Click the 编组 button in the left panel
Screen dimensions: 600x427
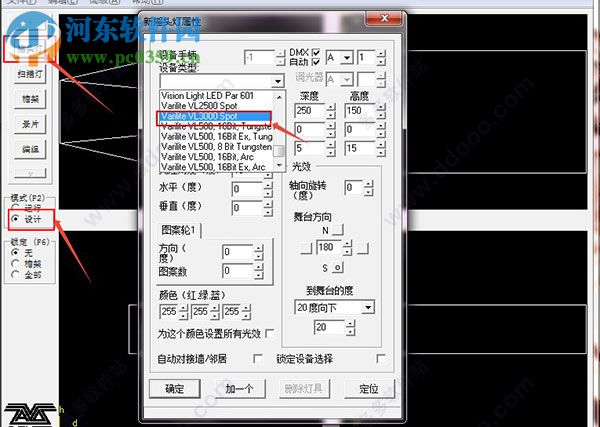click(x=30, y=149)
